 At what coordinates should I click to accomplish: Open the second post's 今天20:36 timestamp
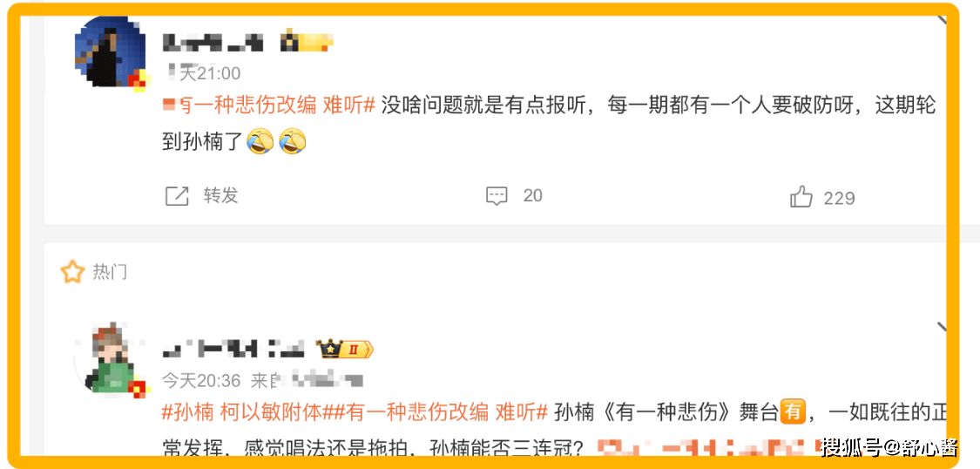click(x=201, y=380)
